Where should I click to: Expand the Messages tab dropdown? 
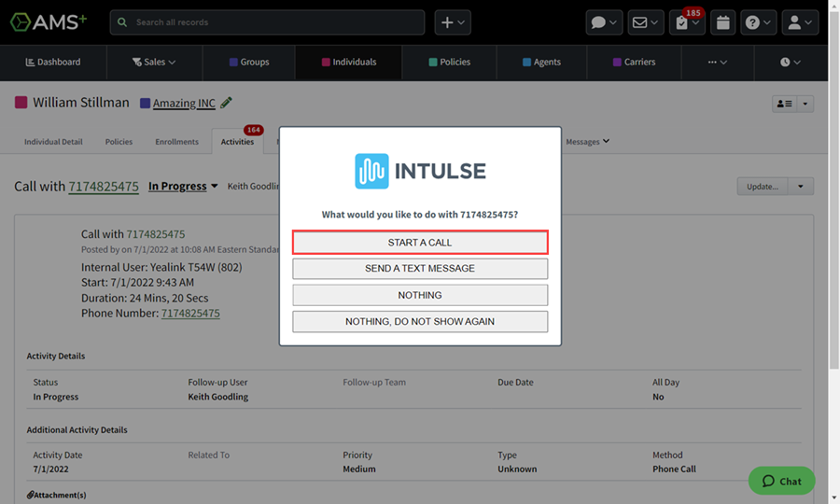tap(588, 142)
